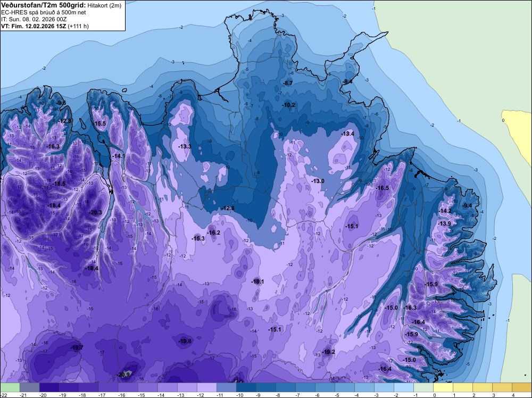
Task: Click the 'EC-HRES spá brúuð á 500m net' line
Action: pos(44,12)
